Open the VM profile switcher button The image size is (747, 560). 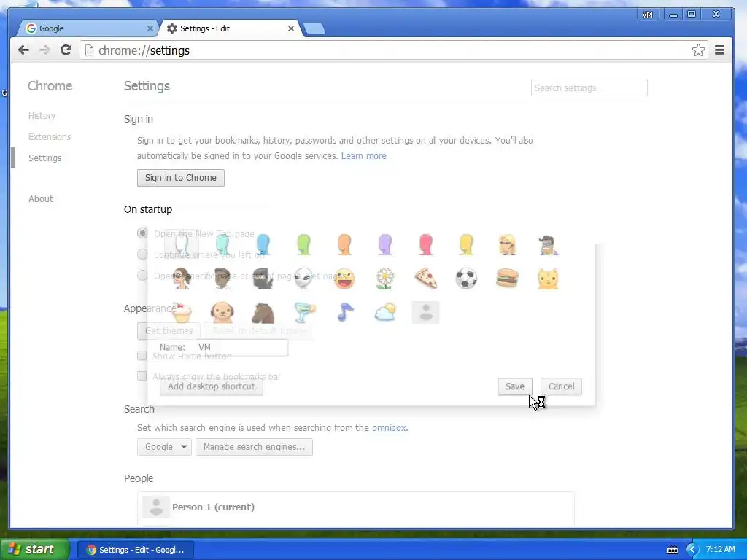point(647,15)
